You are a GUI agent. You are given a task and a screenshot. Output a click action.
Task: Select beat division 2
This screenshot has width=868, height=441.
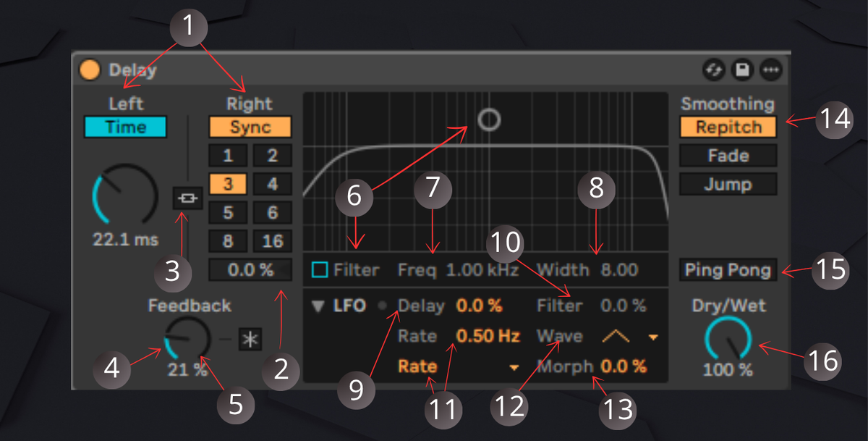click(x=272, y=155)
